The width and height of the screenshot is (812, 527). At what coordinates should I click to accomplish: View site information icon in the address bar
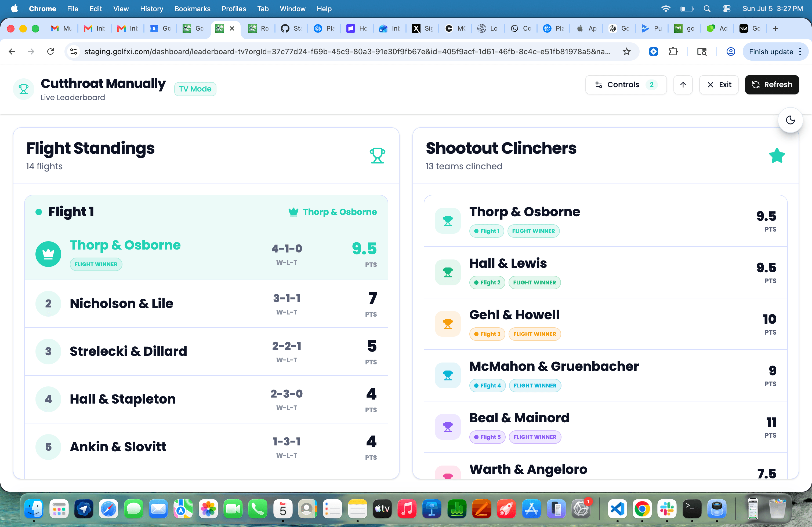coord(73,52)
